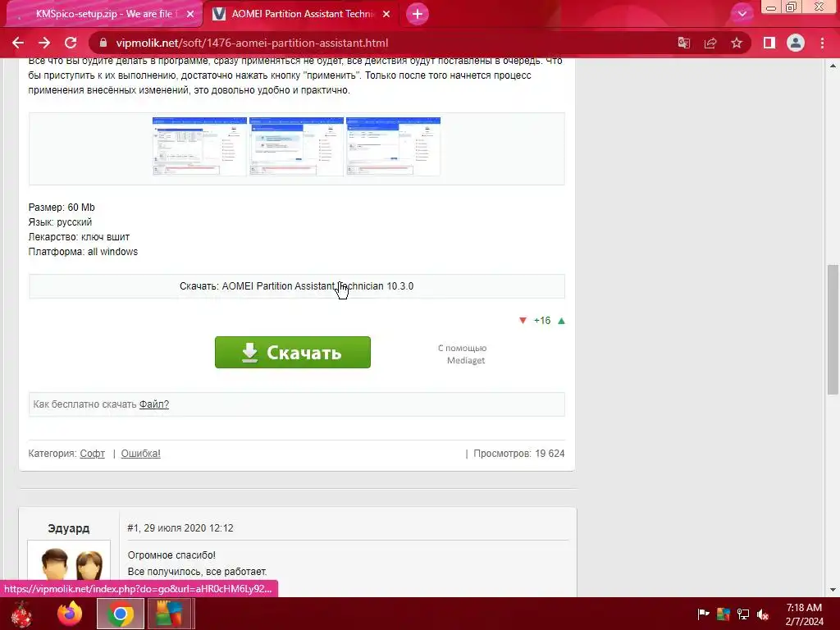
Task: Select the AOMEI Partition Assistant tab
Action: [x=301, y=14]
